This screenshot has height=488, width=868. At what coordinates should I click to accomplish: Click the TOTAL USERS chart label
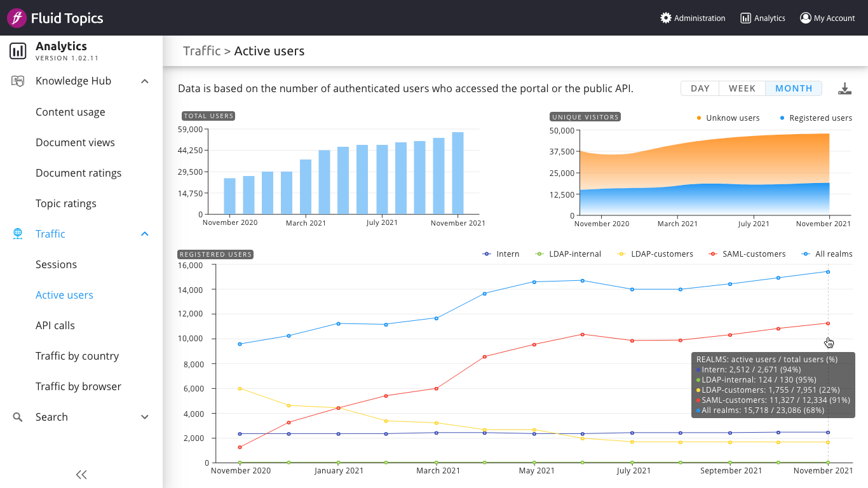tap(208, 116)
